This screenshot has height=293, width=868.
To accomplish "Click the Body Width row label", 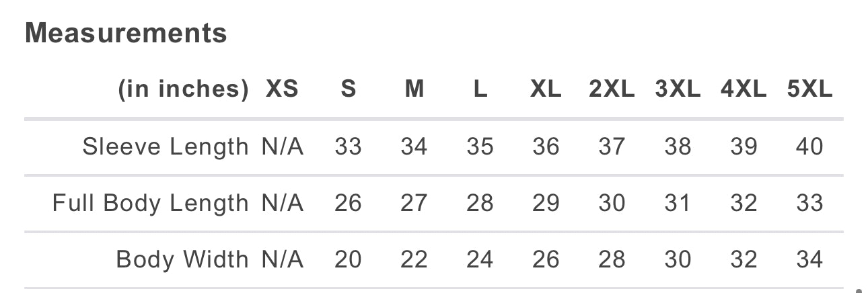I will click(182, 259).
